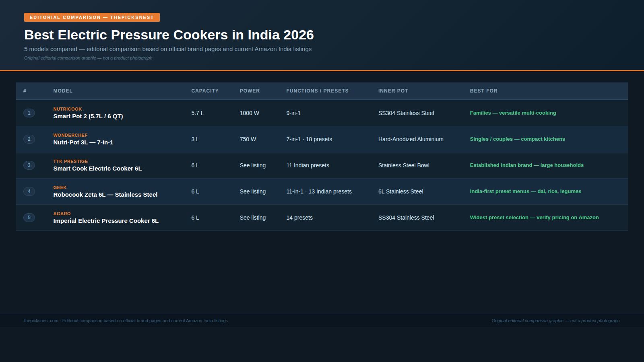644x362 pixels.
Task: Click the CAPACITY column header
Action: 205,91
